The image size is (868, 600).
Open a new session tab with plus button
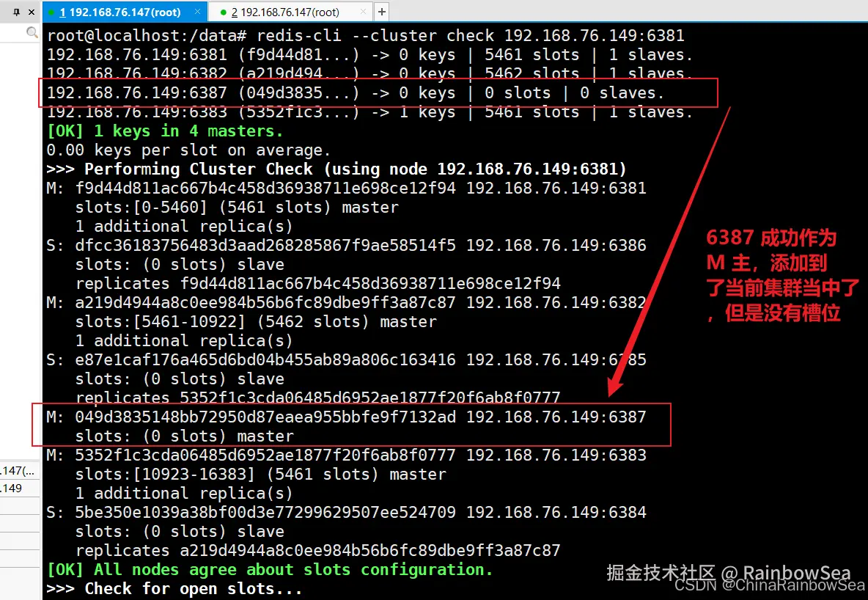[382, 12]
